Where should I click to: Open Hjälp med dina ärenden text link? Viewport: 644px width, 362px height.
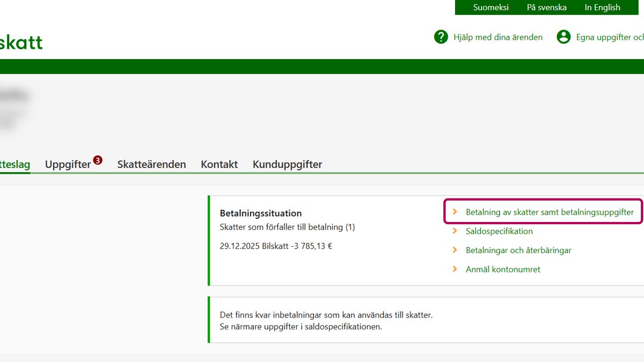tap(497, 37)
